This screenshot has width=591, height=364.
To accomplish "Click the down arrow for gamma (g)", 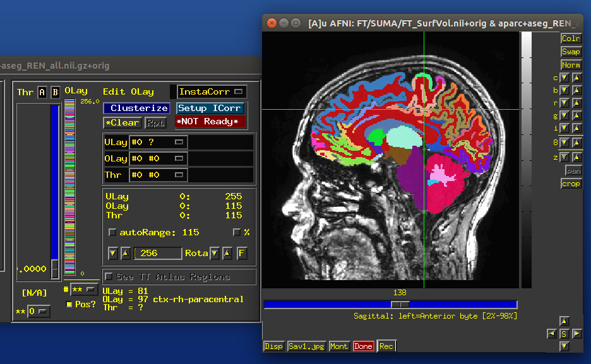I will tap(564, 115).
